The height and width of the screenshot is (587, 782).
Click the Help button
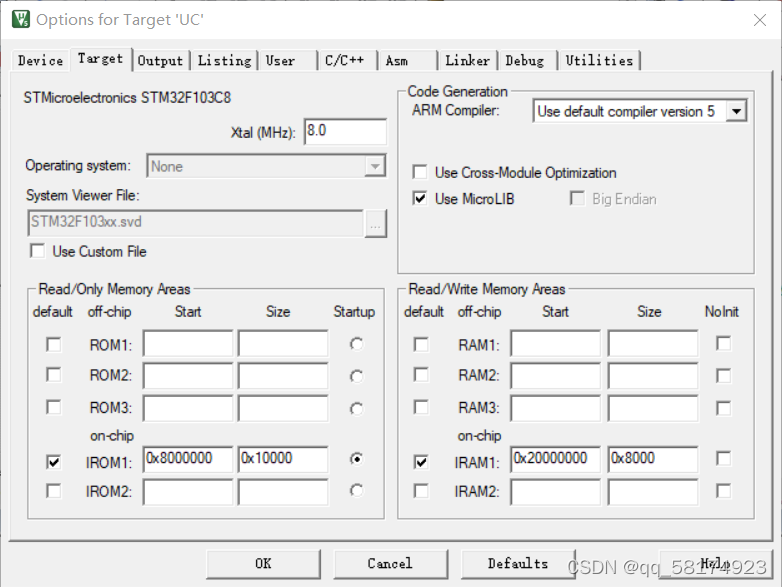pyautogui.click(x=715, y=564)
